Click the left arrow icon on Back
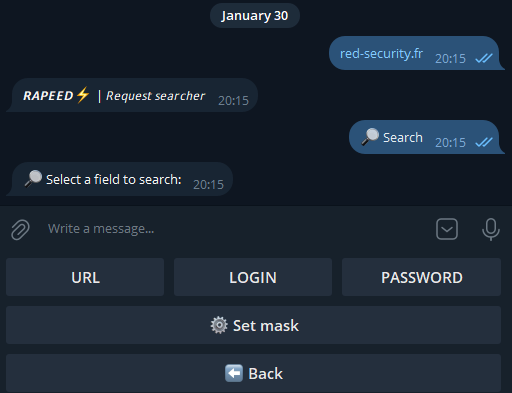 (234, 373)
